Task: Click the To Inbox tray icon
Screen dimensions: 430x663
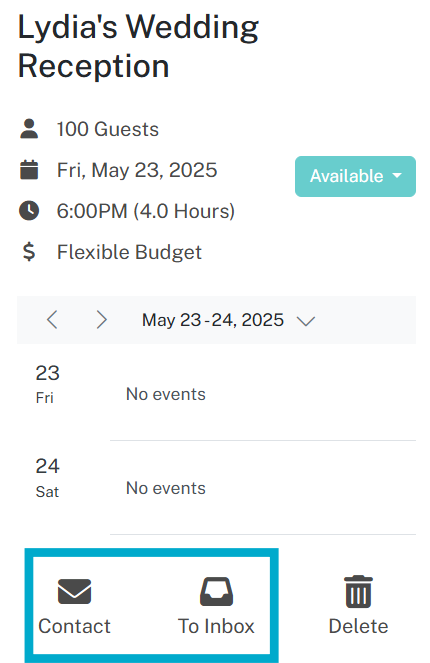Action: pos(216,592)
